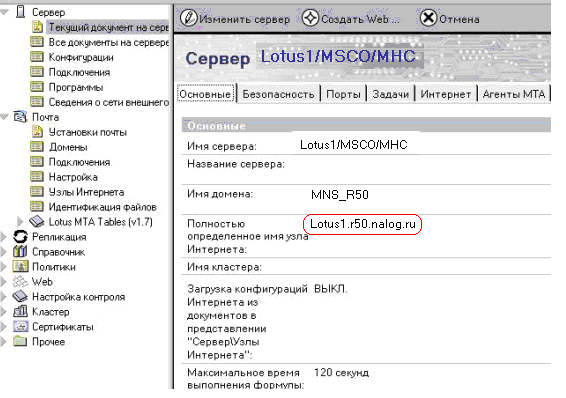Select the Lotus MTA Tables (v1.7) item
This screenshot has height=398, width=566.
tap(101, 222)
